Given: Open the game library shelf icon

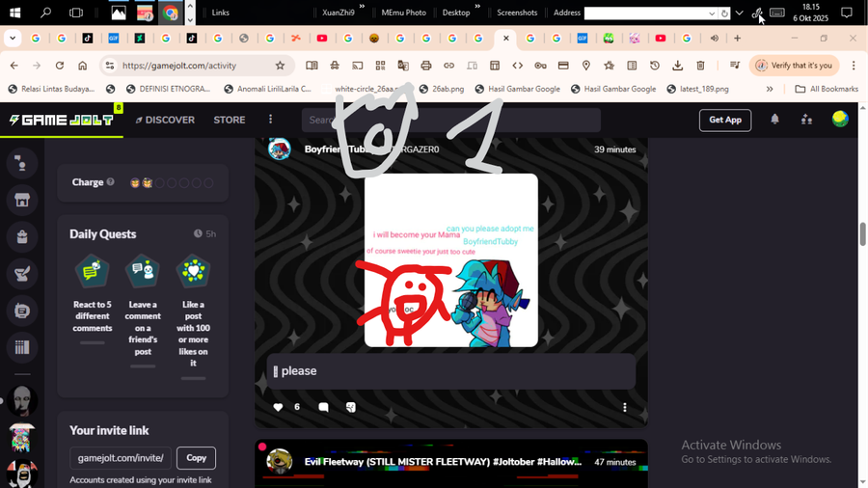Looking at the screenshot, I should [x=21, y=347].
